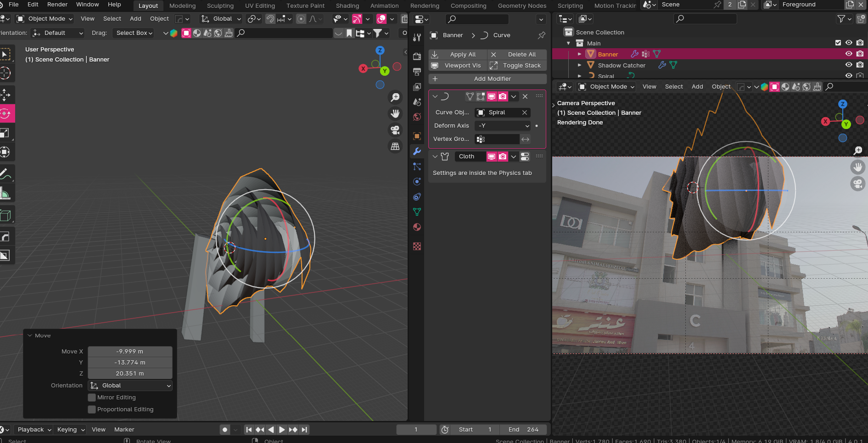Open the Playback menu in timeline
The width and height of the screenshot is (868, 443).
(x=34, y=430)
